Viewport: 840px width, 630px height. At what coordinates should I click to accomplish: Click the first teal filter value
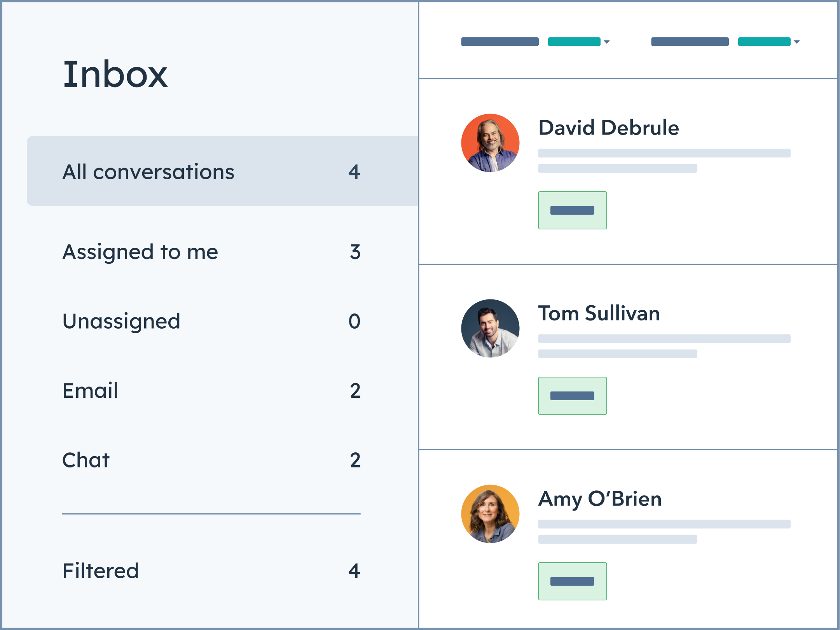click(574, 42)
